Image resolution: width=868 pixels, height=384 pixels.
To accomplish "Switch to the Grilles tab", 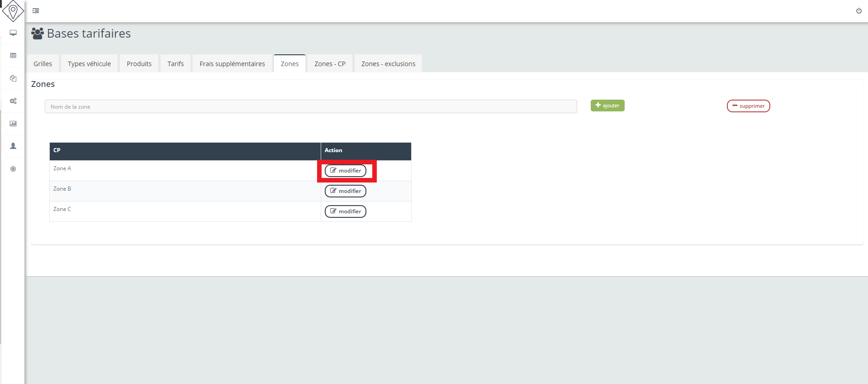I will pyautogui.click(x=43, y=63).
